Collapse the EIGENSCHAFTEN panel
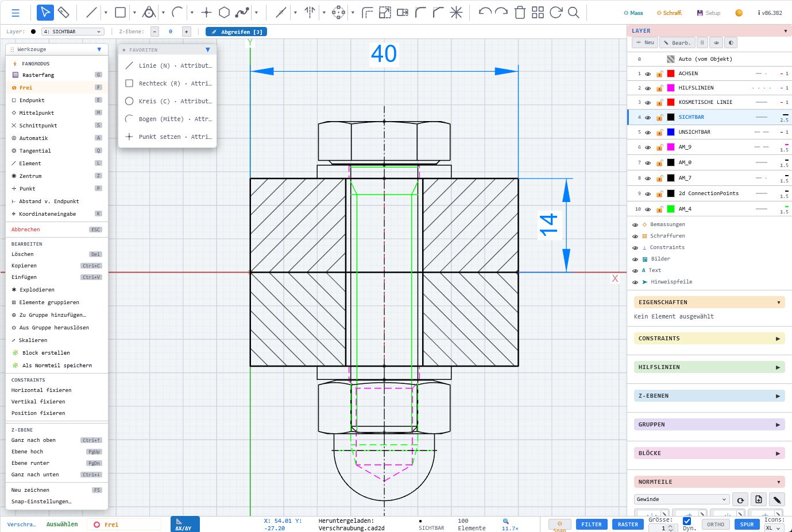The image size is (792, 532). point(709,302)
